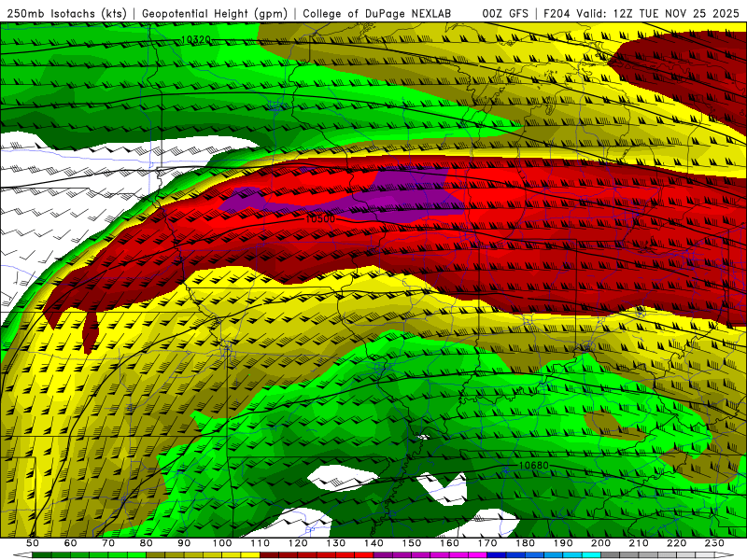Pick the dark olive swatch starting at 80
The width and height of the screenshot is (747, 560).
[155, 554]
